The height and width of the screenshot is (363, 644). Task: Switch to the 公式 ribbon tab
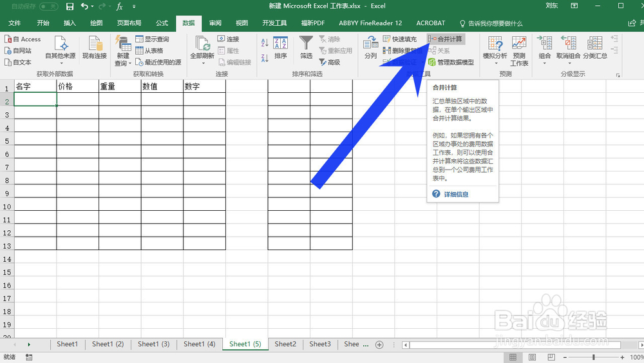coord(162,23)
